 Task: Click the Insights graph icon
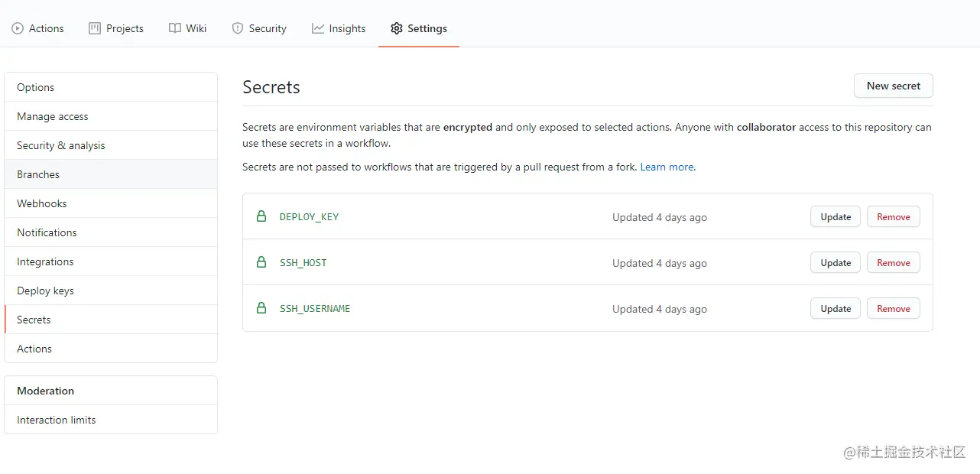click(318, 28)
